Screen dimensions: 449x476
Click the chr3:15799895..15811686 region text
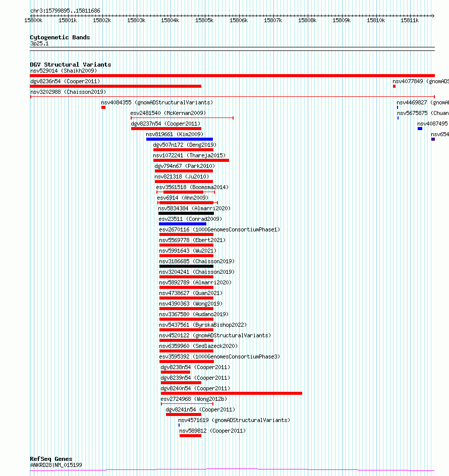[x=65, y=11]
